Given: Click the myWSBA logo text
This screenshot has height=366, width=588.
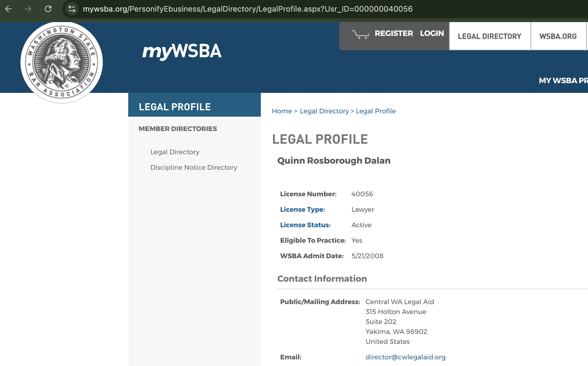Looking at the screenshot, I should point(182,51).
